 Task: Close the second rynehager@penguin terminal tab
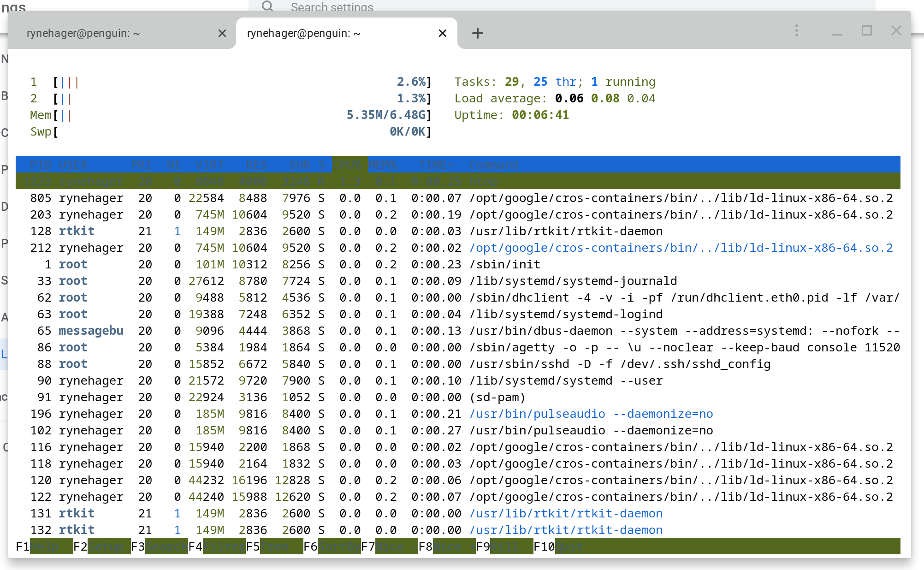click(442, 33)
